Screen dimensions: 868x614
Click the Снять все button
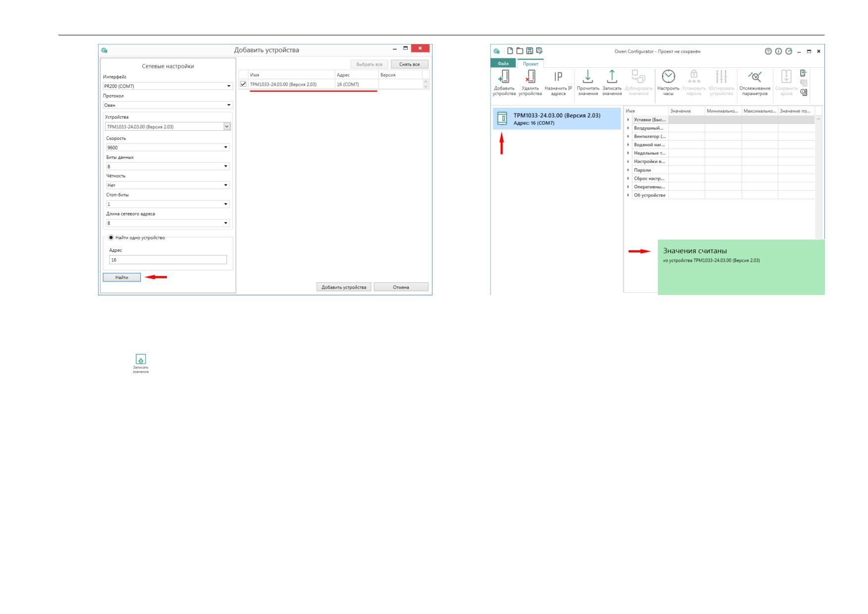pyautogui.click(x=409, y=64)
